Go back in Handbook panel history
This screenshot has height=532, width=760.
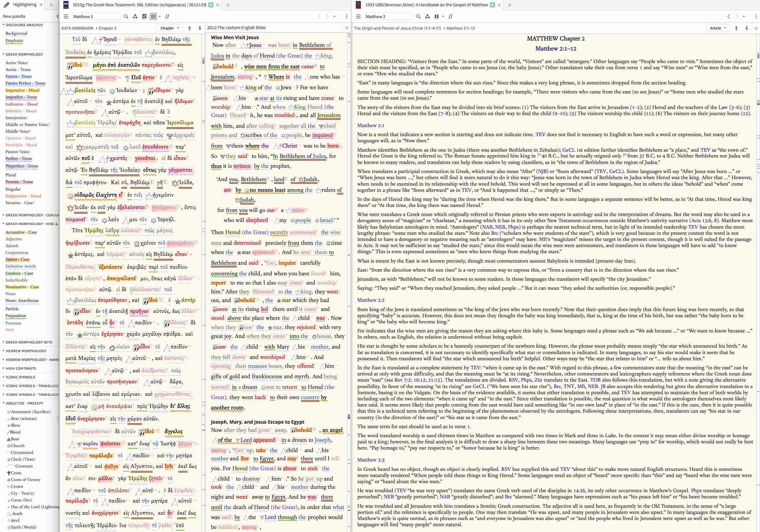pos(729,16)
